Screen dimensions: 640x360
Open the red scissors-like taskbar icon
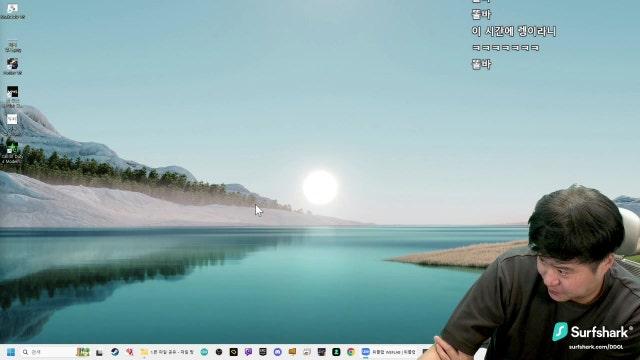pyautogui.click(x=130, y=352)
